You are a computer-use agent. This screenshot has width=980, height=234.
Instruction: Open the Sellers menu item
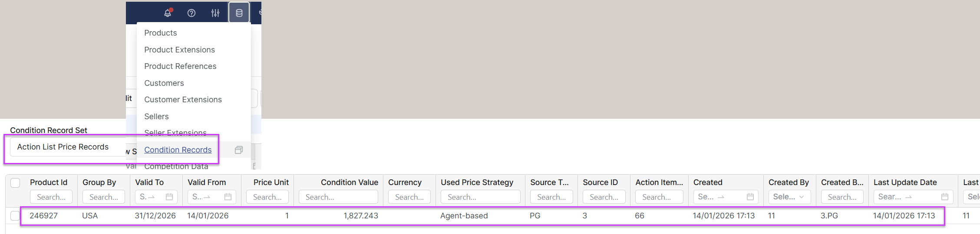156,117
